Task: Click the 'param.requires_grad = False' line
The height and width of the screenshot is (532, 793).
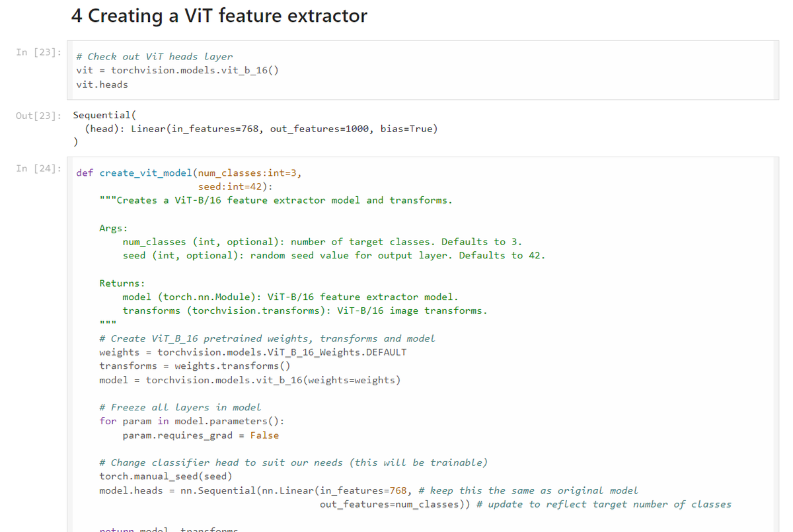Action: click(x=201, y=436)
